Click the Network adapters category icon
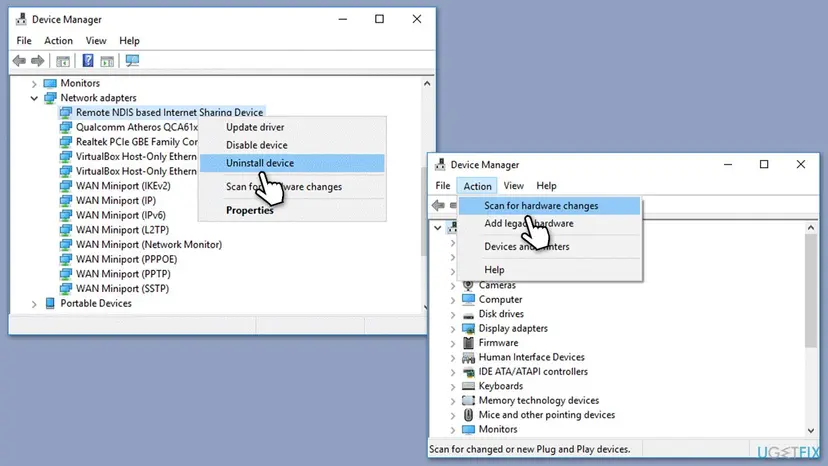The width and height of the screenshot is (828, 466). (x=50, y=98)
